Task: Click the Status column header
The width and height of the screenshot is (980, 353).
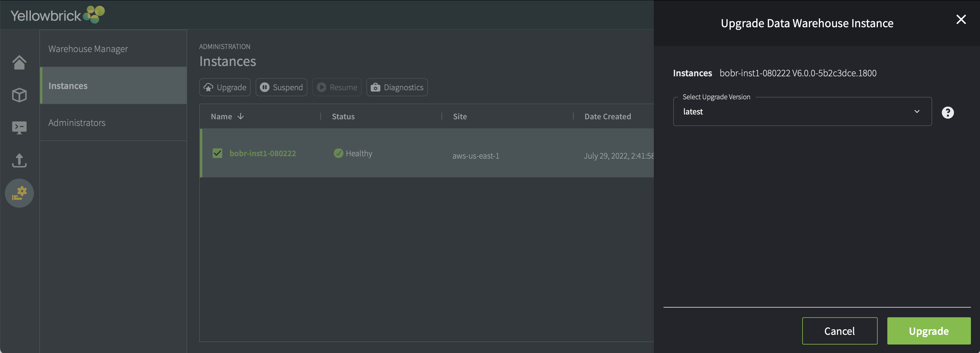Action: click(x=343, y=116)
